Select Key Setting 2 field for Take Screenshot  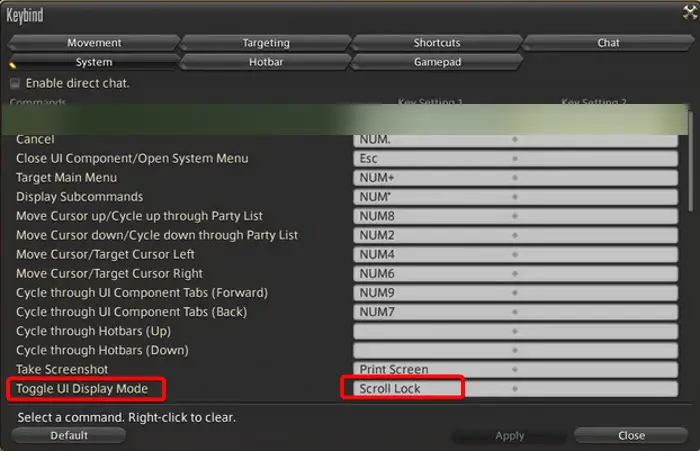(597, 370)
